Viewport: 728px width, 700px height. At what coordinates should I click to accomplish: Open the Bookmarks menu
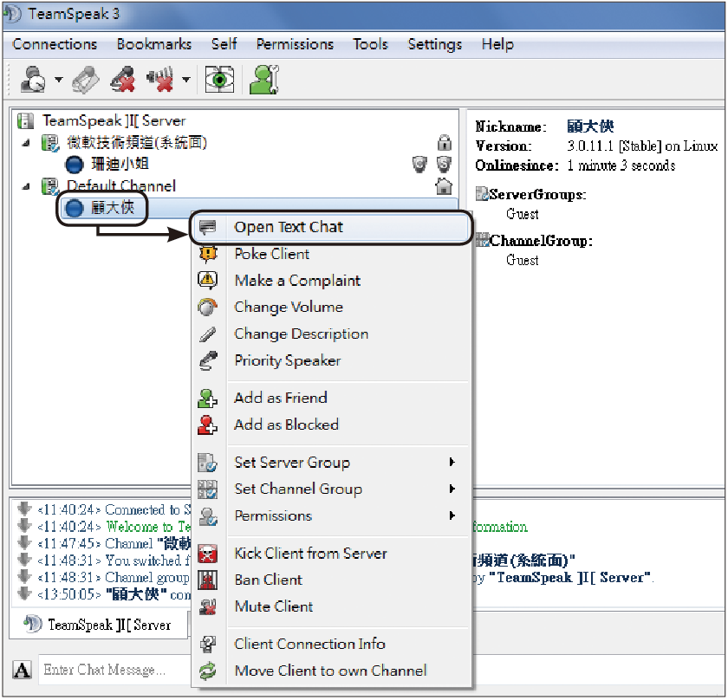click(154, 44)
